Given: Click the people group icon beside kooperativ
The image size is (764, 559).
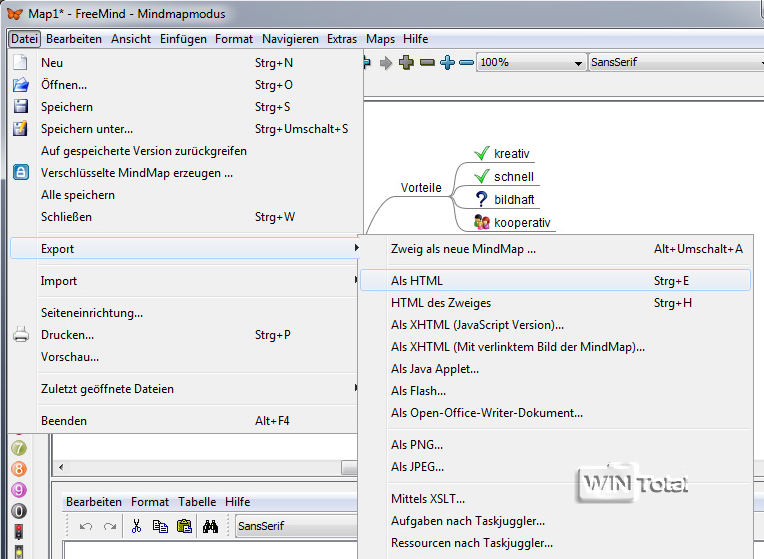Looking at the screenshot, I should point(482,222).
